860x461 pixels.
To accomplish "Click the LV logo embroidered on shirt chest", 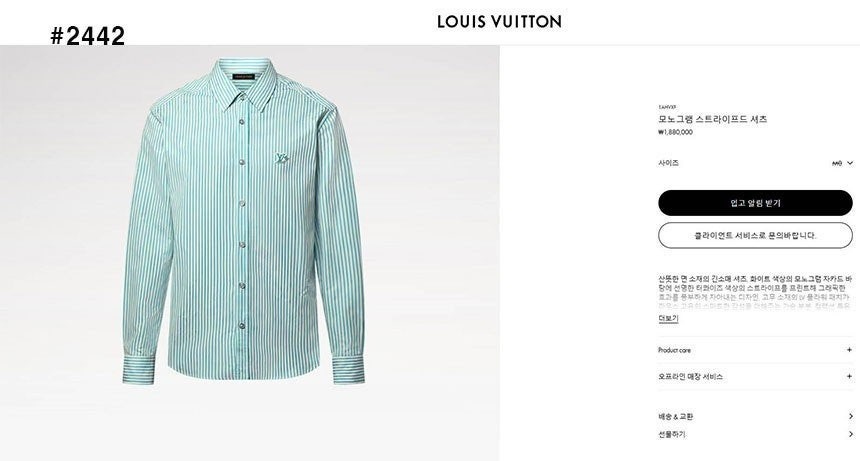I will coord(282,158).
